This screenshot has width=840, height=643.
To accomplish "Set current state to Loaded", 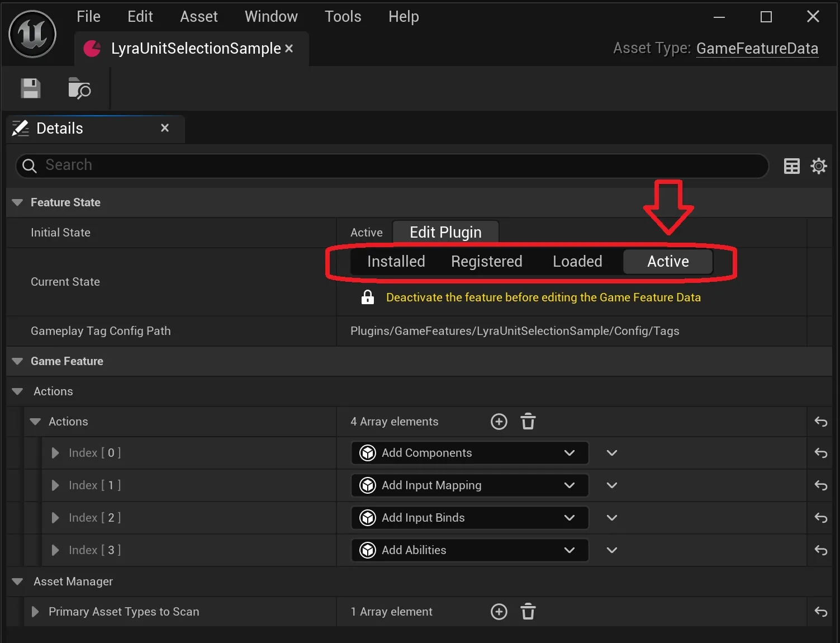I will click(577, 262).
